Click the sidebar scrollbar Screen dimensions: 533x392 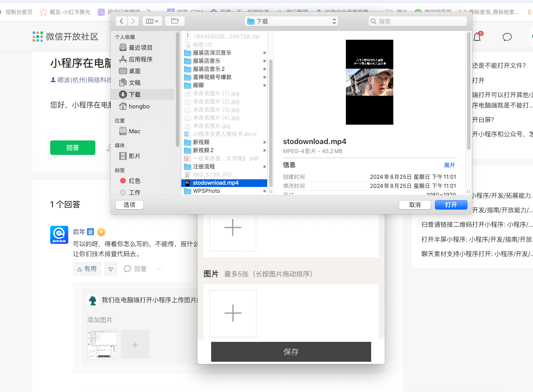[177, 89]
